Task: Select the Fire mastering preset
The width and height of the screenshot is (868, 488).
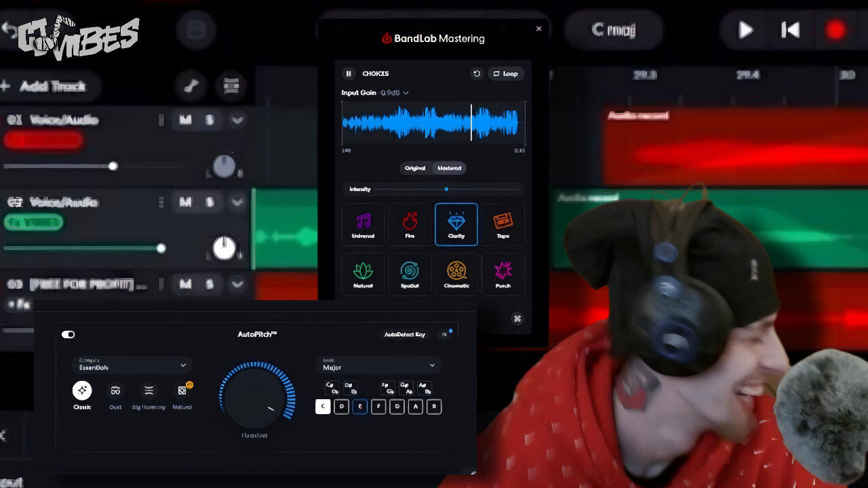Action: tap(410, 224)
